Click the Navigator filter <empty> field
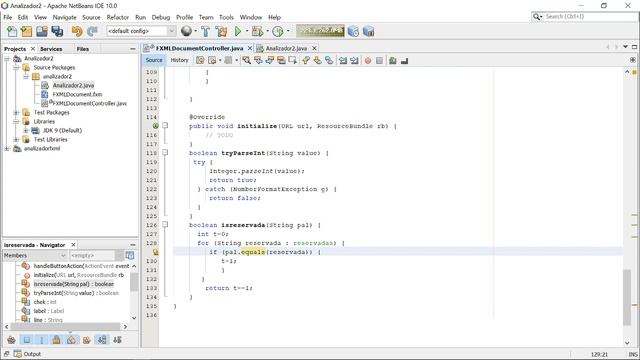 [x=93, y=256]
